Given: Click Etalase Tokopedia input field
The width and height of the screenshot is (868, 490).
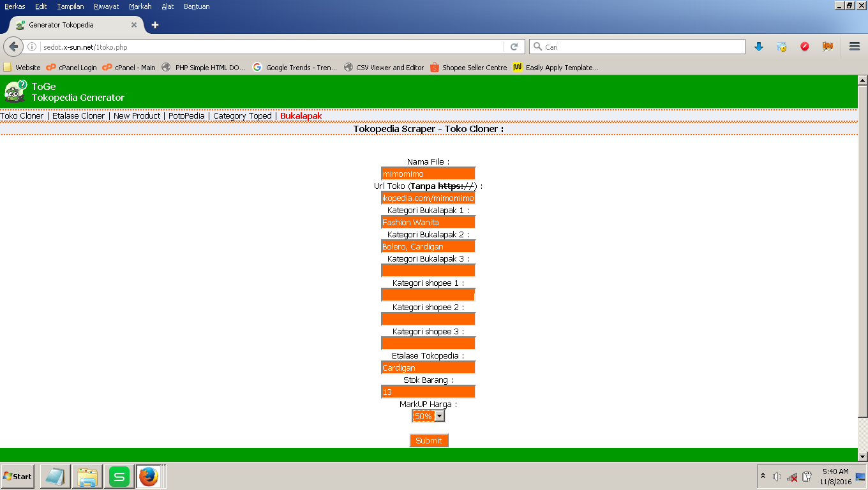Looking at the screenshot, I should coord(428,367).
